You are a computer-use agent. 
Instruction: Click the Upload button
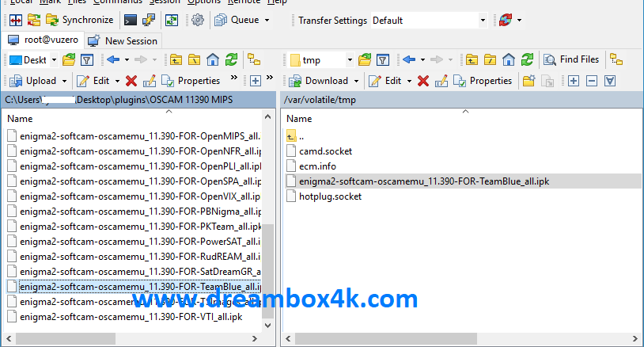point(33,81)
